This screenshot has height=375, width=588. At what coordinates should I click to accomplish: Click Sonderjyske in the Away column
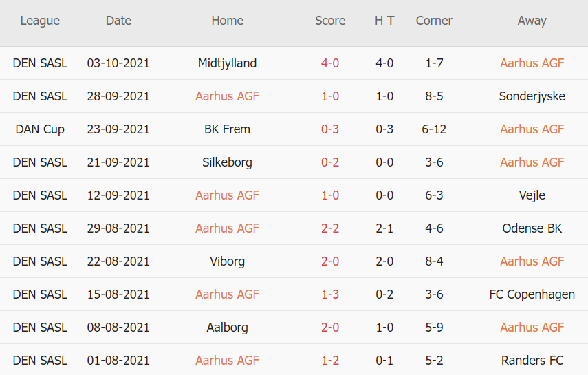coord(532,96)
